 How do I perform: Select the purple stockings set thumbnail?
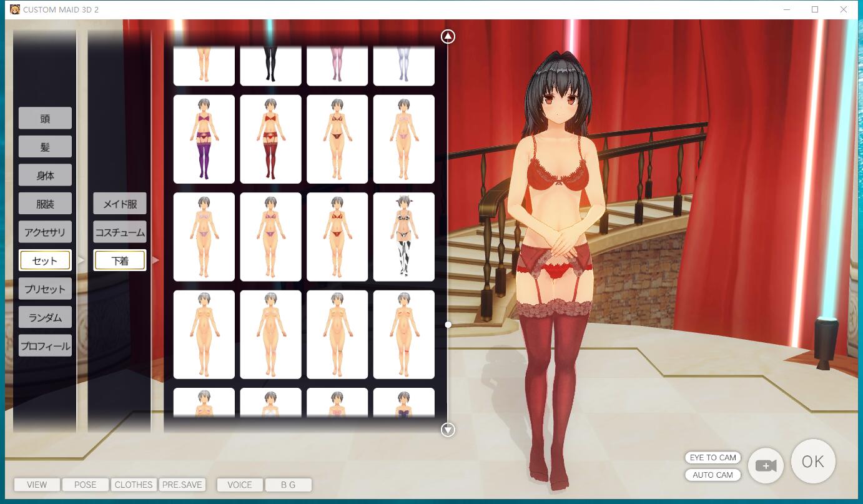coord(204,139)
